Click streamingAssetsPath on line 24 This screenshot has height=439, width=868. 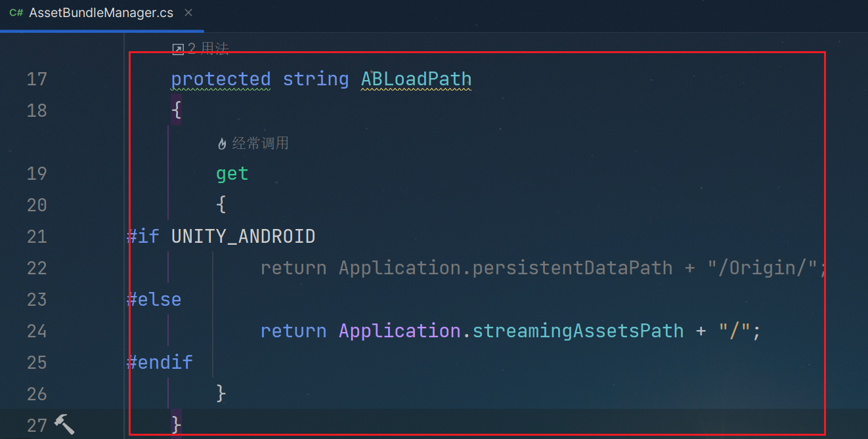coord(578,331)
